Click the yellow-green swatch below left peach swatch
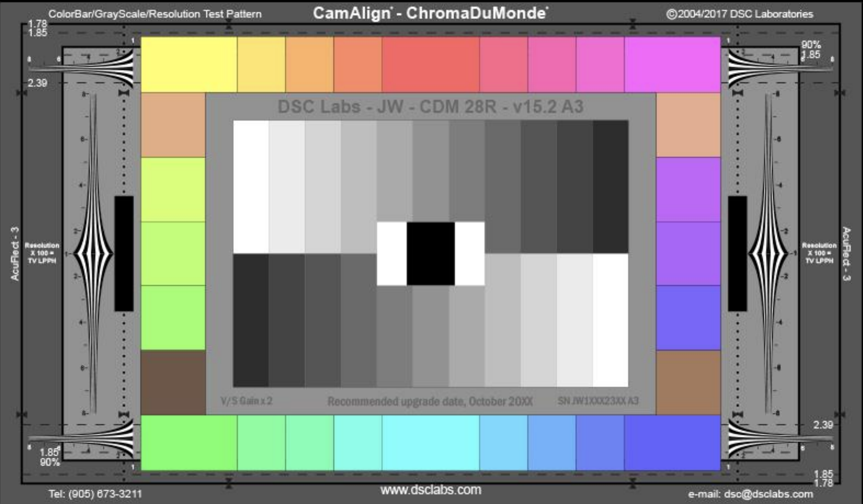Image resolution: width=863 pixels, height=504 pixels. coord(173,189)
